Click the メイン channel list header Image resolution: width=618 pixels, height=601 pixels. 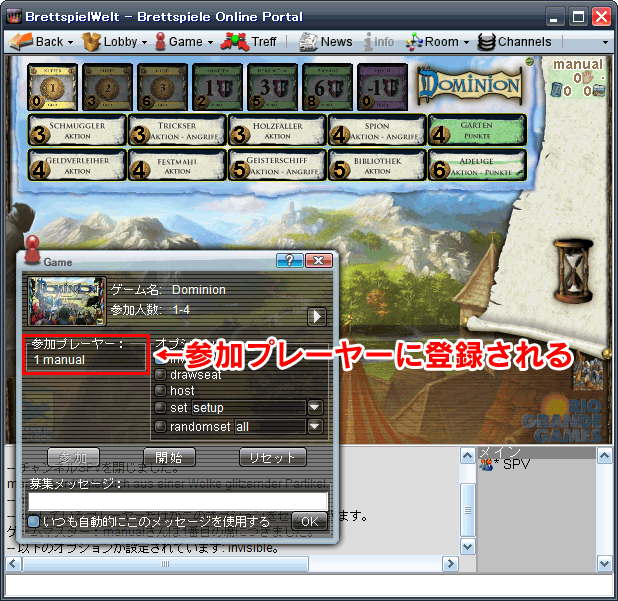point(536,452)
